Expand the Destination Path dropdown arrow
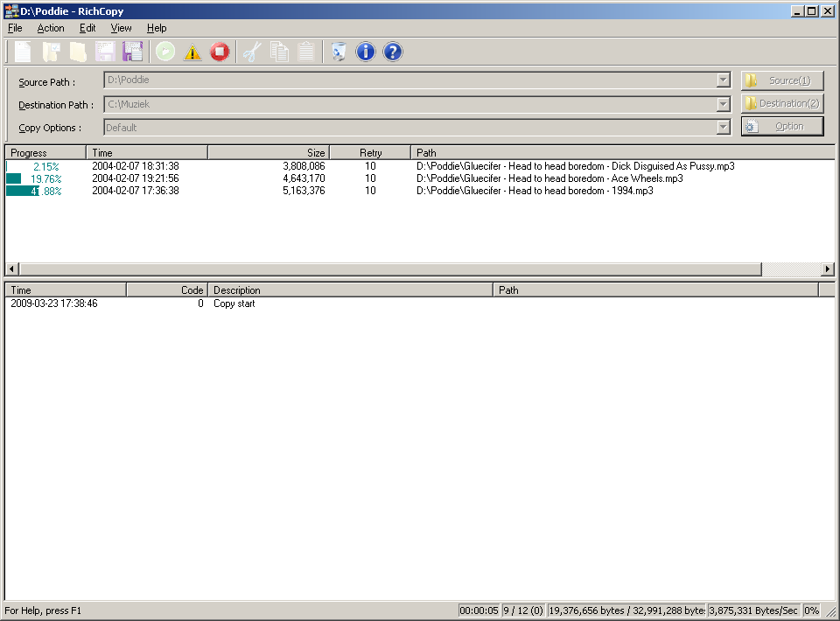 click(x=724, y=104)
